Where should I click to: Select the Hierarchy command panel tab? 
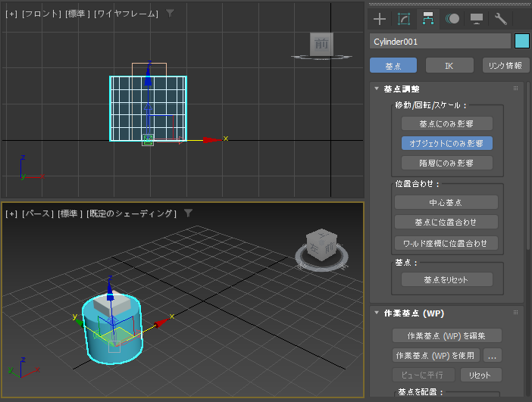[x=428, y=19]
